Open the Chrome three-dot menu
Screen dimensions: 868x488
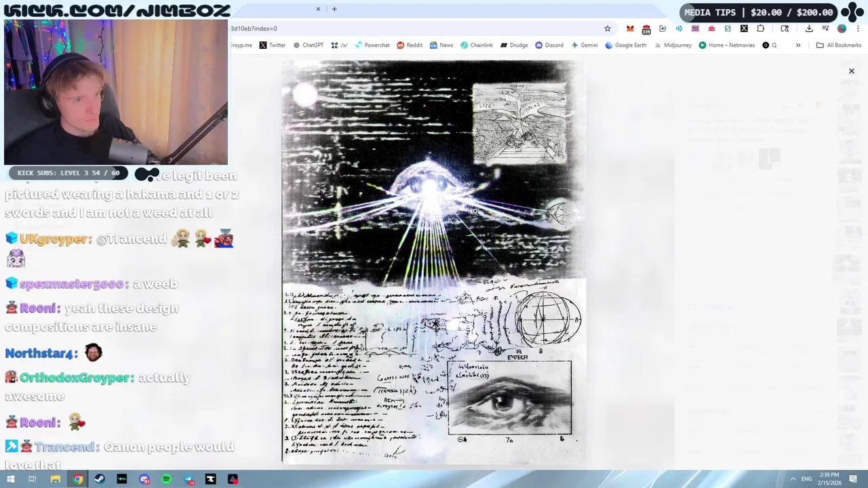pos(858,28)
